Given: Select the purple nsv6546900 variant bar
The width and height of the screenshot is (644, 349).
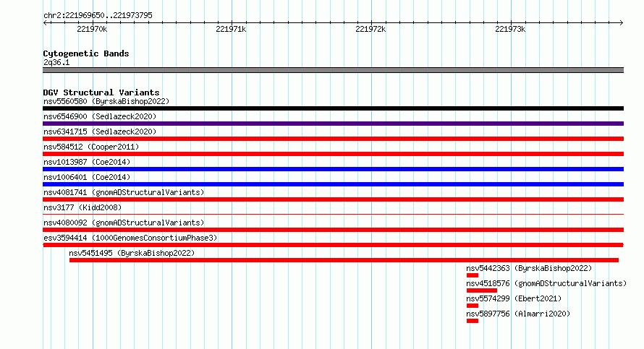Looking at the screenshot, I should pyautogui.click(x=333, y=124).
